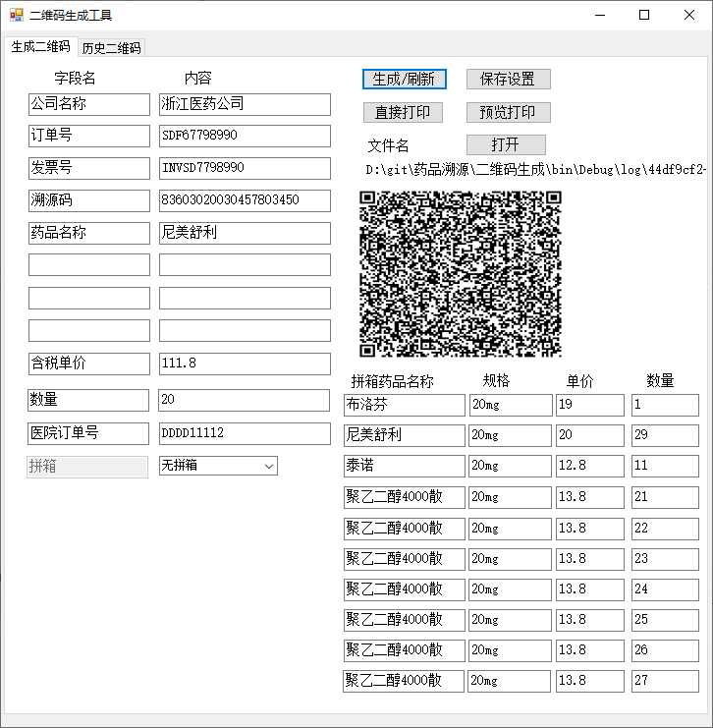This screenshot has width=713, height=728.
Task: Click the 布洛芬 drug name field
Action: pos(405,406)
